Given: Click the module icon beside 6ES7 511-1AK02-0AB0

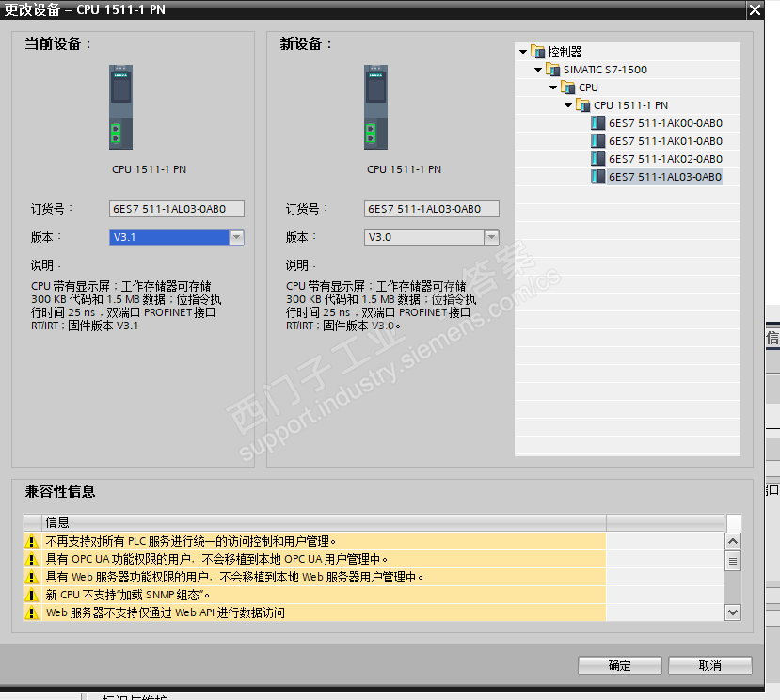Looking at the screenshot, I should (x=597, y=159).
